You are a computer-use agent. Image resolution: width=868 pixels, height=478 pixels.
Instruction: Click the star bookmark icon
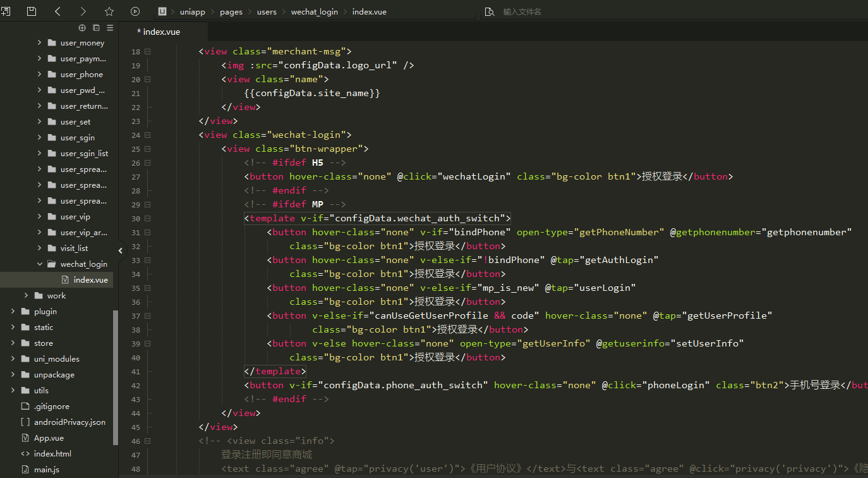(109, 11)
